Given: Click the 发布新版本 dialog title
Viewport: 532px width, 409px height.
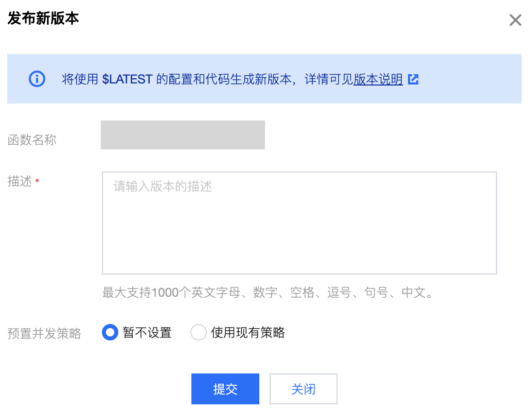Looking at the screenshot, I should [x=43, y=19].
